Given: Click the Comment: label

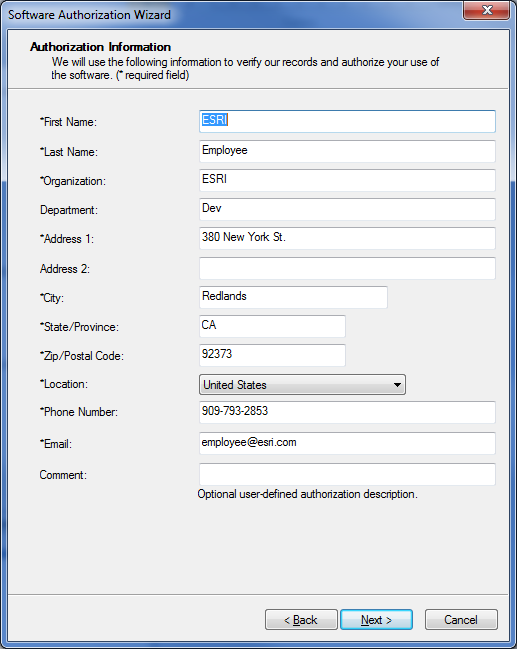Looking at the screenshot, I should coord(63,475).
